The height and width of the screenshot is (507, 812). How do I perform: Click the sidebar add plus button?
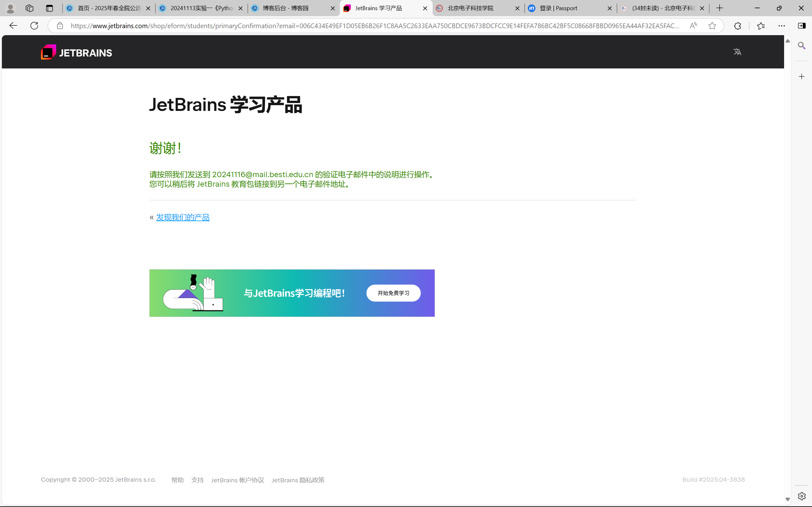[802, 77]
